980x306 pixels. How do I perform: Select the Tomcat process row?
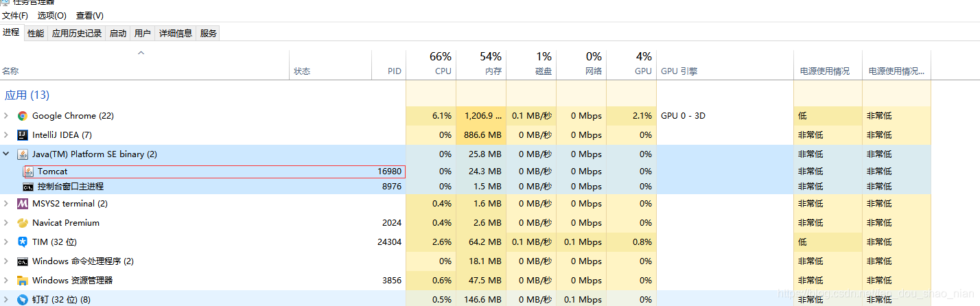[465, 172]
